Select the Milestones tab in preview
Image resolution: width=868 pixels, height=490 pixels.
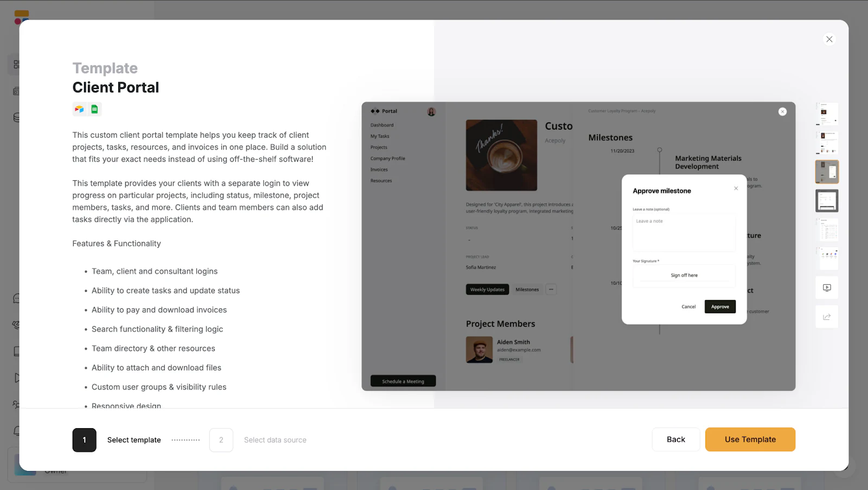coord(527,289)
